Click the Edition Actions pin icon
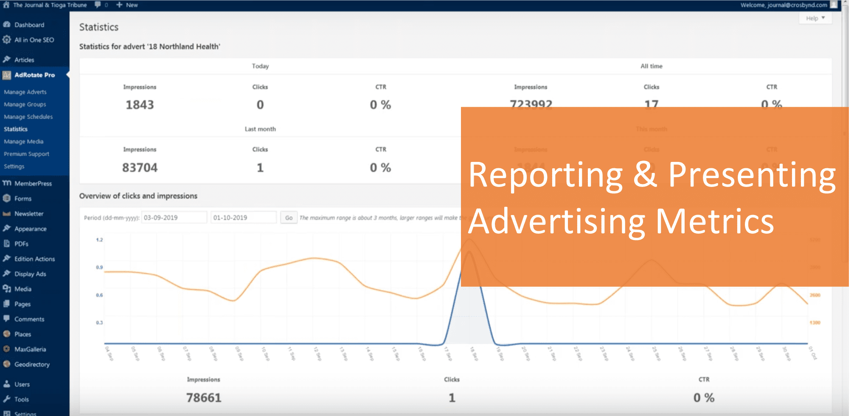This screenshot has width=868, height=416. click(7, 259)
